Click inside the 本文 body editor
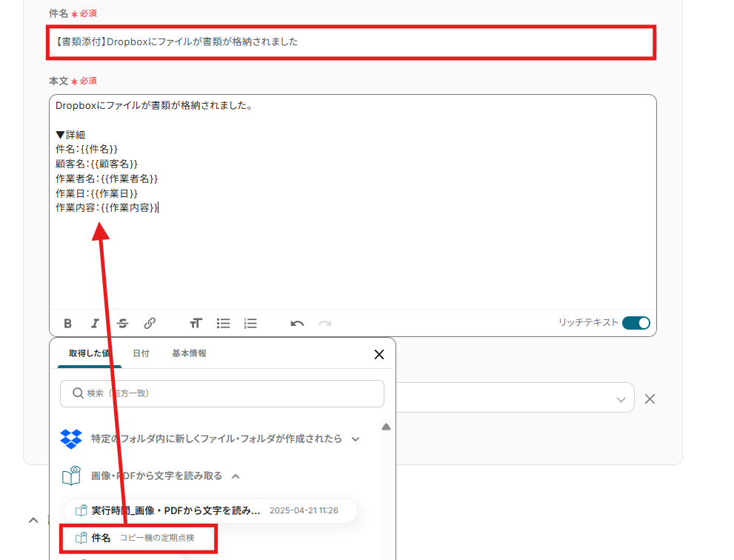The height and width of the screenshot is (560, 734). tap(353, 201)
